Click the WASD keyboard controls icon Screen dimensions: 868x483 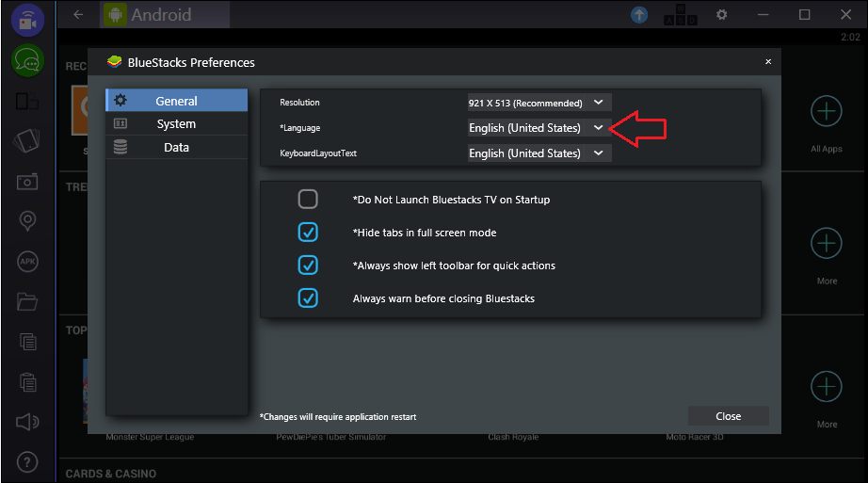(x=681, y=16)
